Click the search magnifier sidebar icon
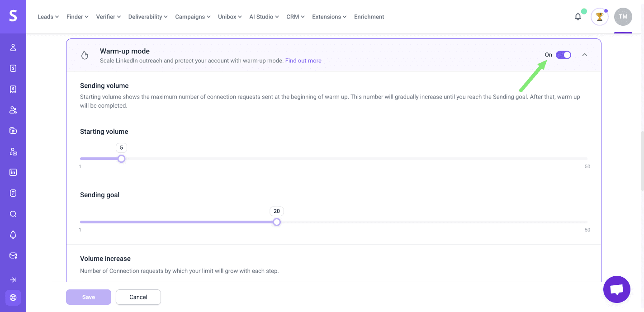This screenshot has width=644, height=312. [x=13, y=214]
